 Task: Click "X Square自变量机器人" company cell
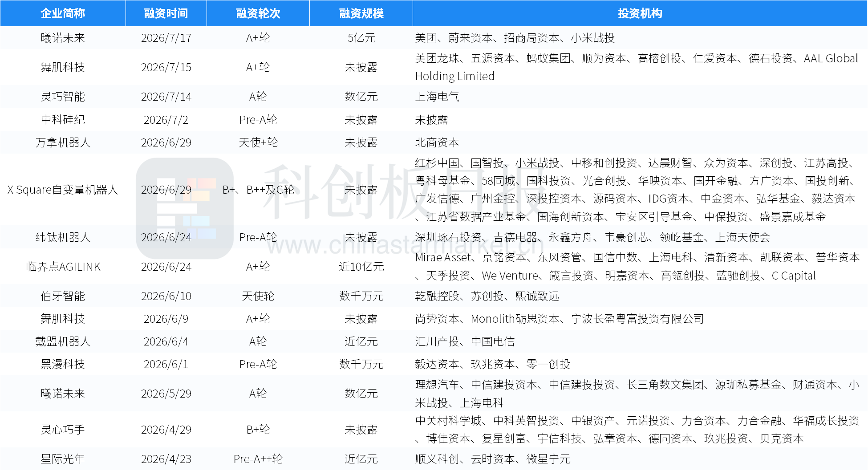63,190
